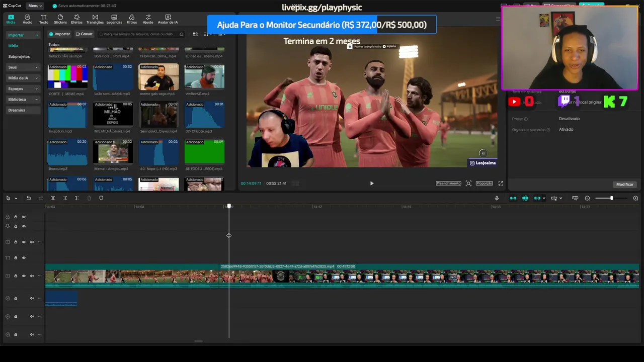The height and width of the screenshot is (362, 644).
Task: Open the Transições tab
Action: coord(95,19)
